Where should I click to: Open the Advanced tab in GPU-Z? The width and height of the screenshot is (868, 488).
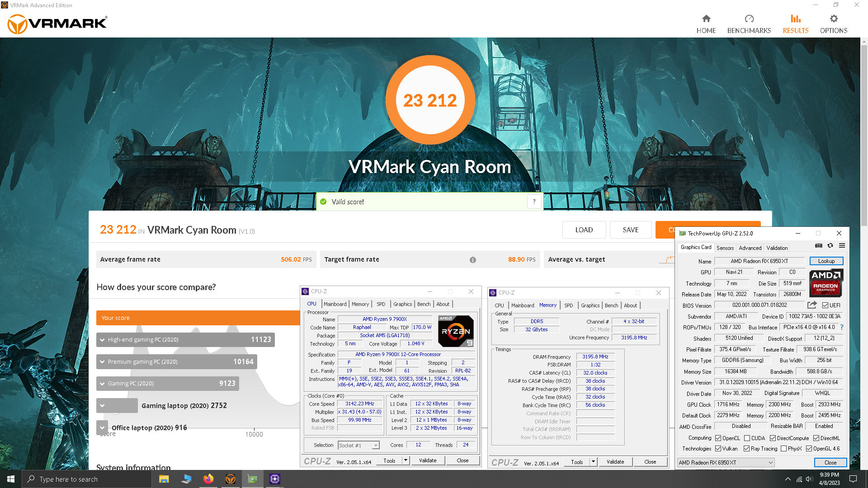[x=750, y=248]
